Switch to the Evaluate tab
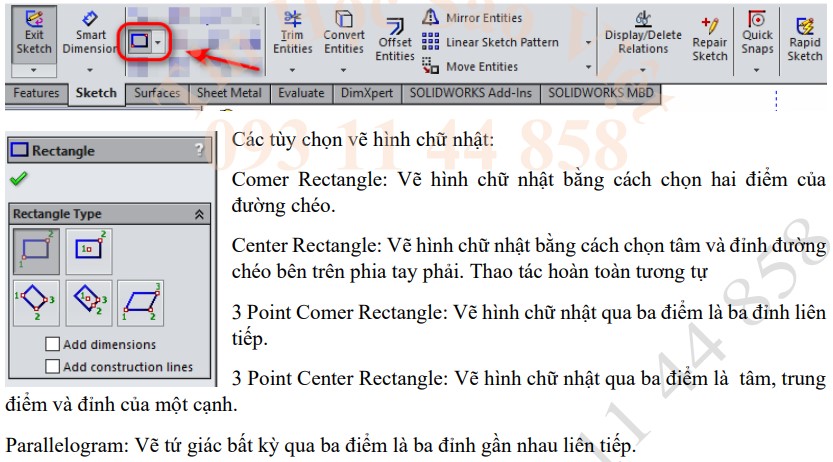833x462 pixels. coord(301,93)
